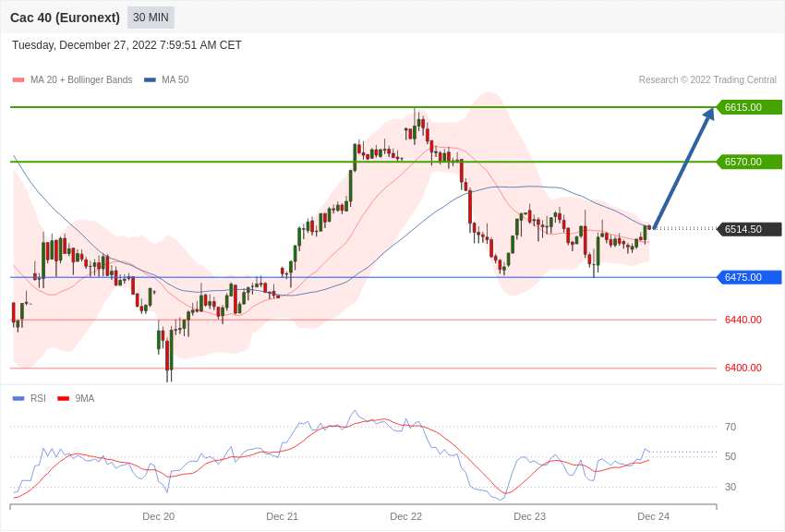Click the MA 20 + Bollinger Bands legend swatch

[x=18, y=79]
